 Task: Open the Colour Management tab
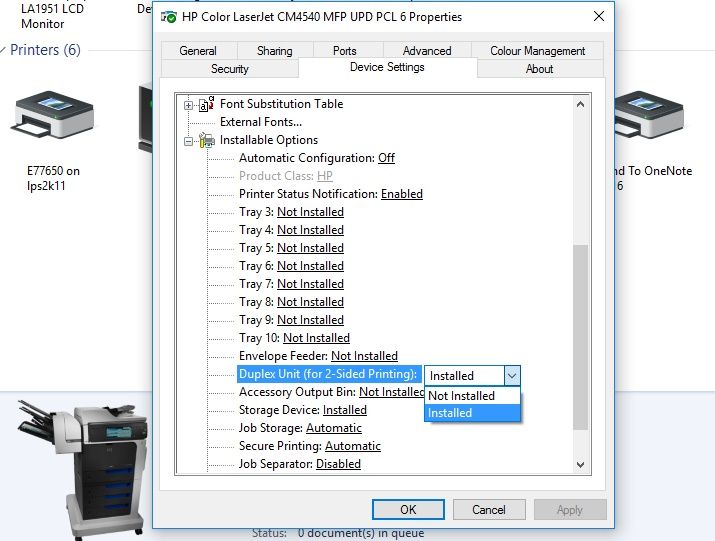[537, 51]
